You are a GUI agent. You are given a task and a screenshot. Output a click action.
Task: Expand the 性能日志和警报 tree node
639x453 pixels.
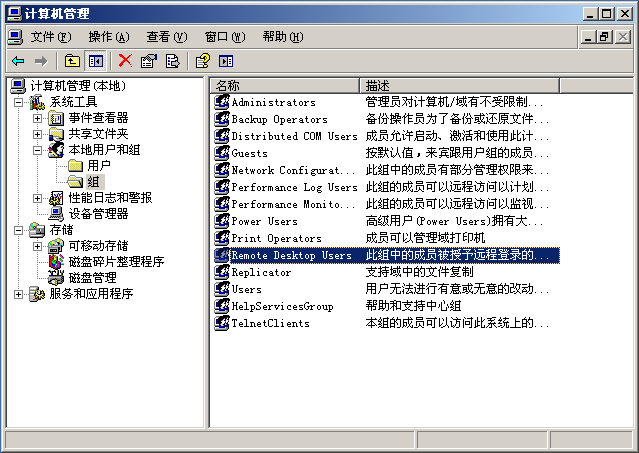point(37,198)
